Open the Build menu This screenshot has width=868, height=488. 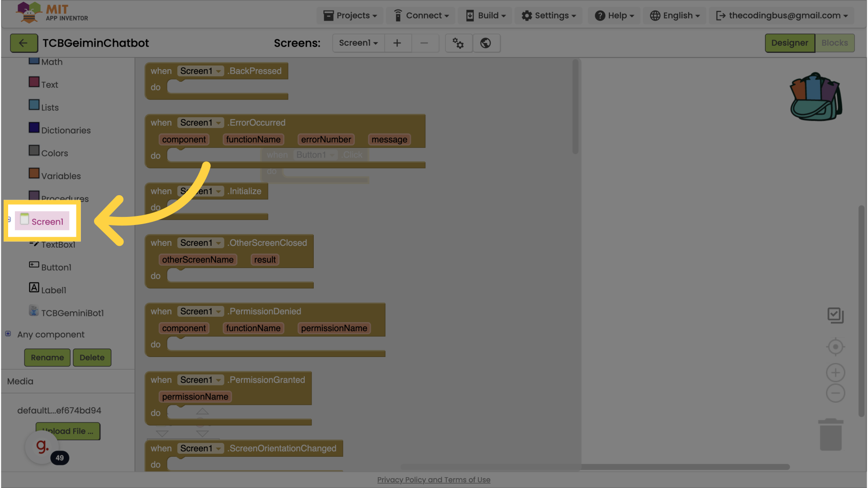click(x=486, y=15)
